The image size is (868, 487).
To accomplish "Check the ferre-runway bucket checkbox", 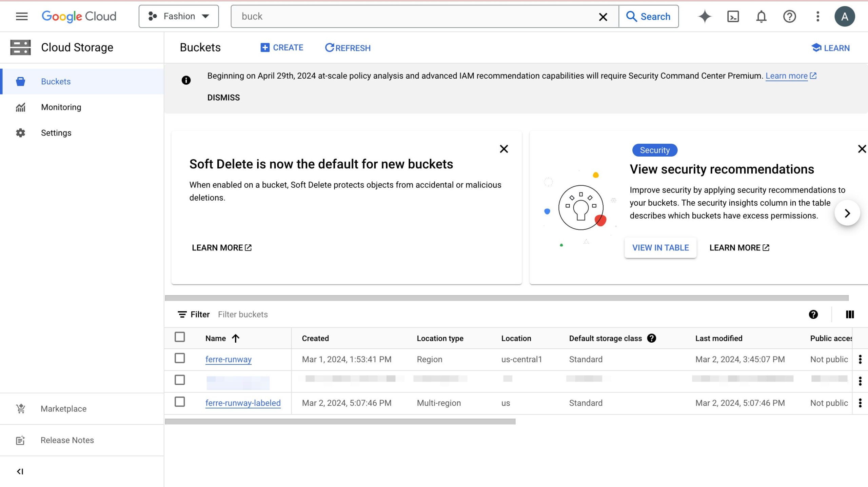I will pos(180,358).
